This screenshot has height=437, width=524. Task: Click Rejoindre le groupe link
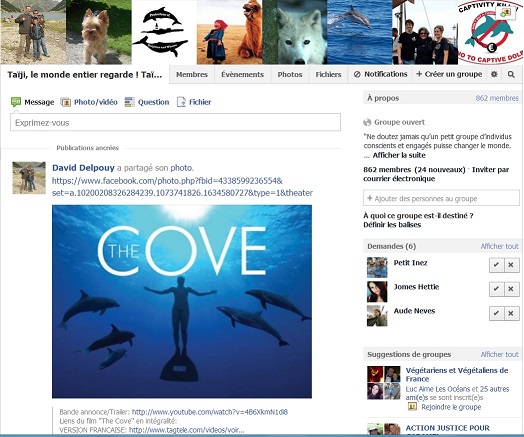pos(451,407)
